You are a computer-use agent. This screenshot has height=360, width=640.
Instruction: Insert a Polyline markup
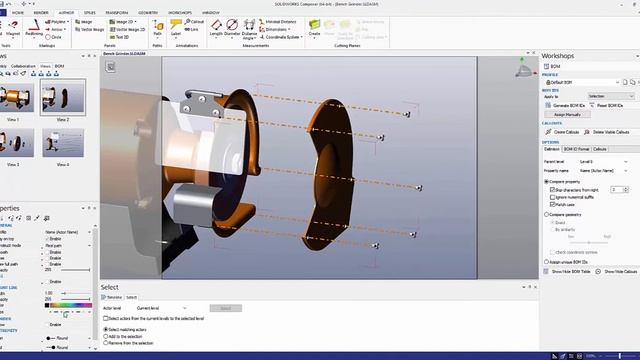click(x=57, y=22)
